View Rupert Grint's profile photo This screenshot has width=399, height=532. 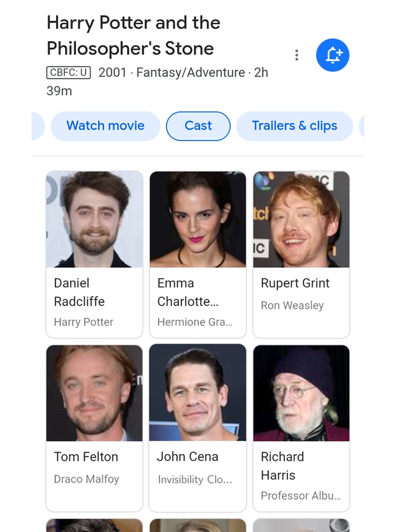301,219
